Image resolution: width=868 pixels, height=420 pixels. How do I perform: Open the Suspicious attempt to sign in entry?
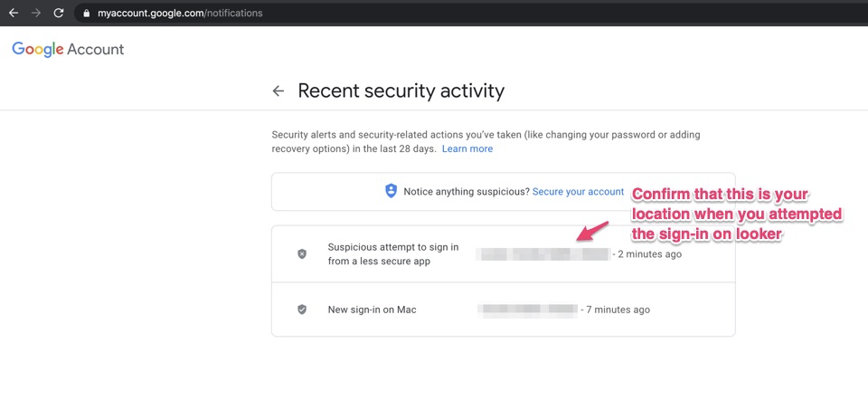(504, 253)
